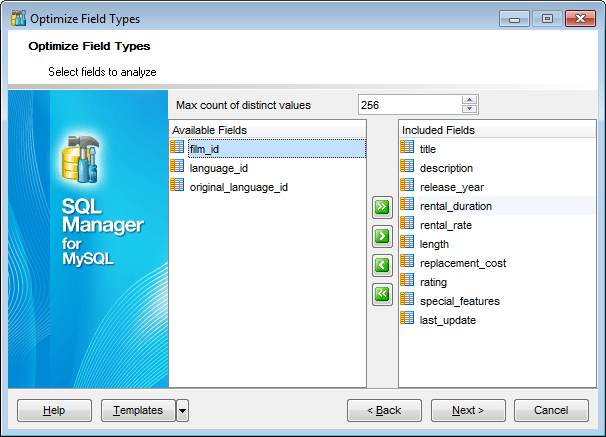Click the field icon beside original_language_id

tap(177, 185)
